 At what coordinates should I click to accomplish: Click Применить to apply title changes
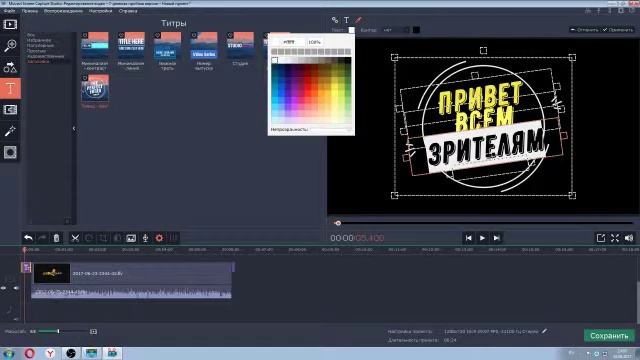[618, 30]
